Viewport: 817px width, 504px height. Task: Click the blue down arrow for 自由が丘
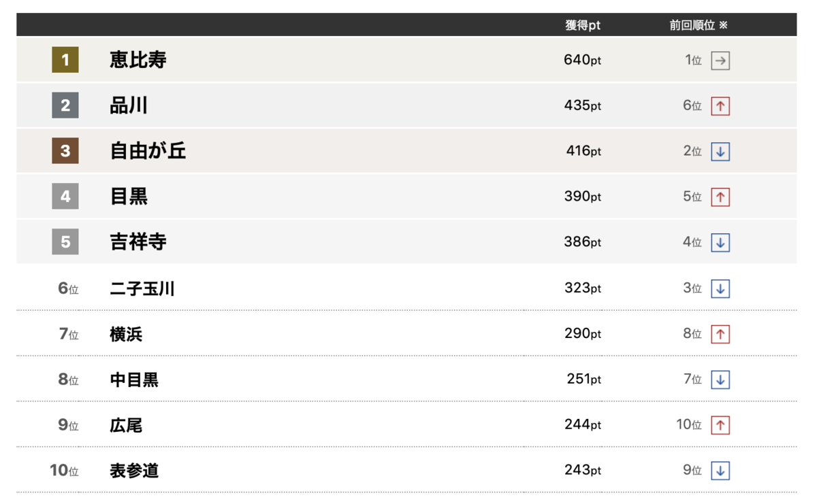tap(720, 151)
